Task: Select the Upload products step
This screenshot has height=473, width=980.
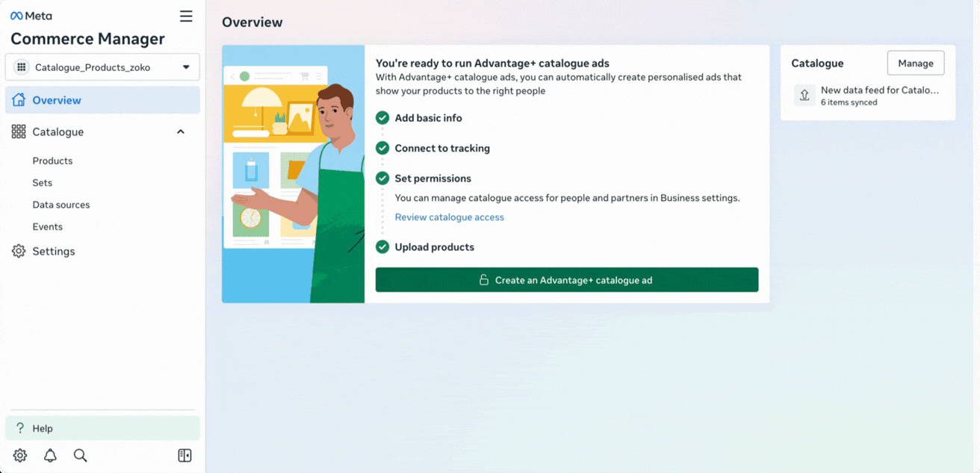Action: [435, 247]
